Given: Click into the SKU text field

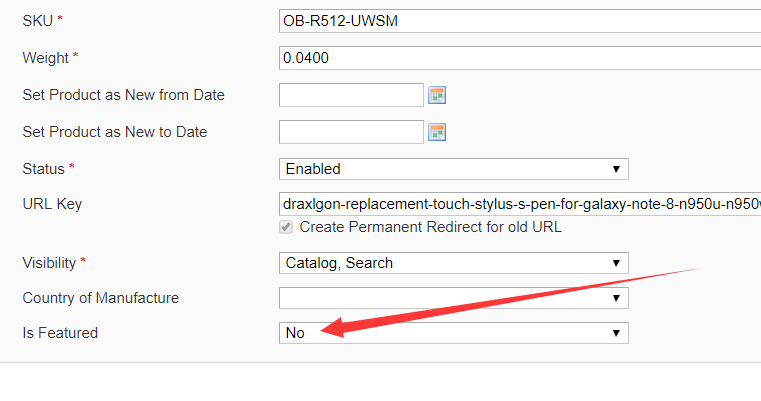Looking at the screenshot, I should pos(519,21).
